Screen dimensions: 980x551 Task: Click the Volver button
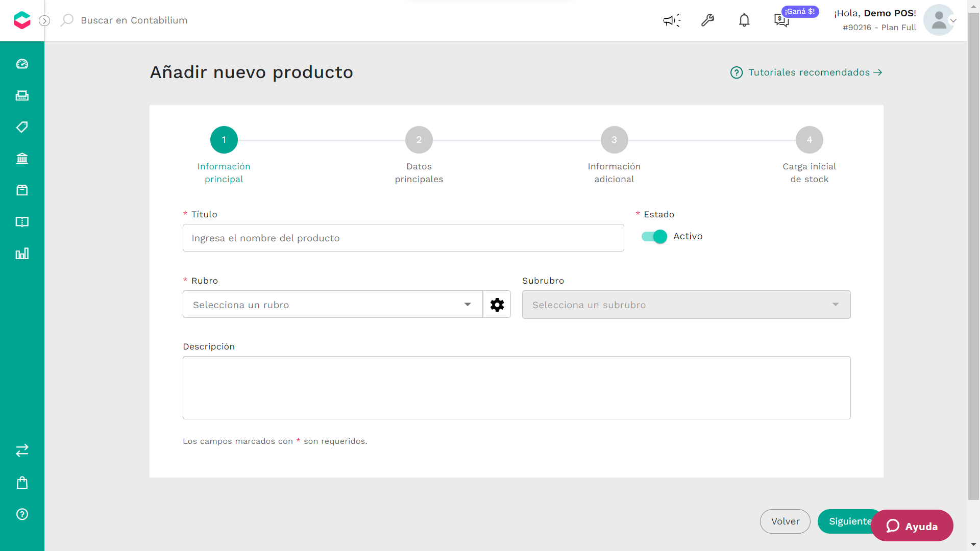click(x=785, y=521)
